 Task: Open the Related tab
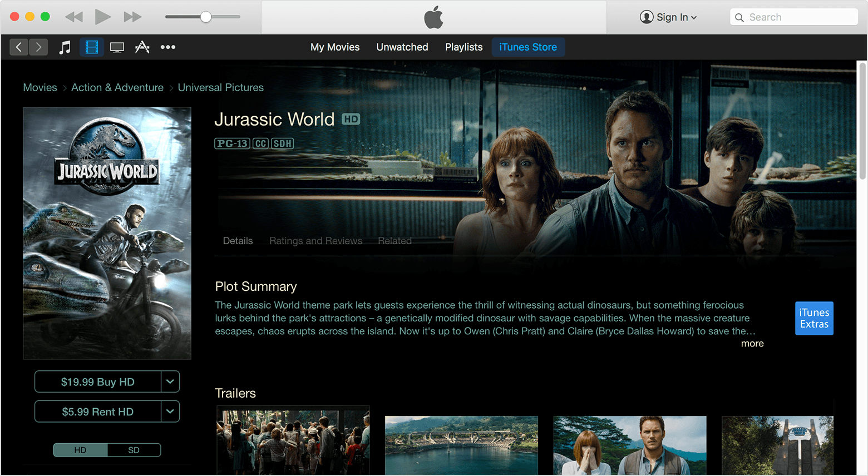point(395,241)
